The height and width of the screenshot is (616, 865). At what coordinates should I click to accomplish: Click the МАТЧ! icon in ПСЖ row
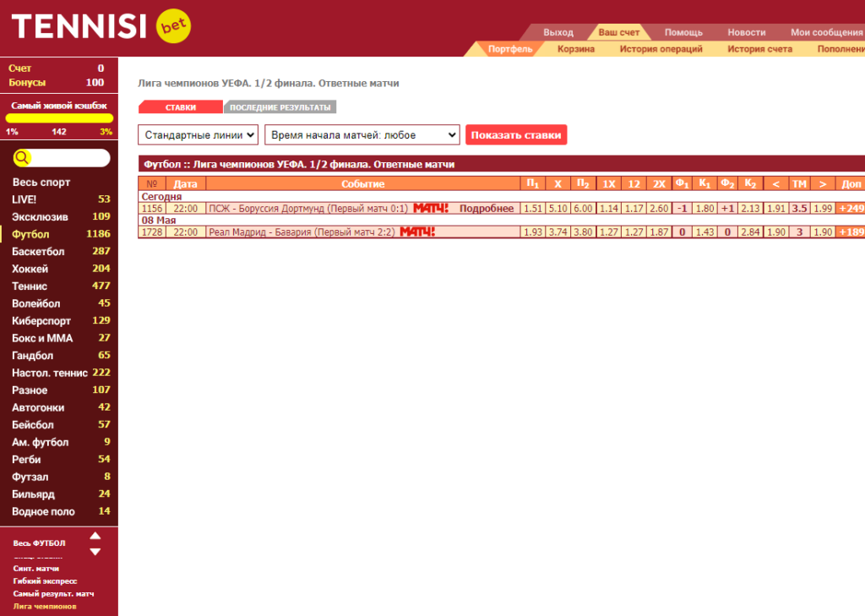coord(431,208)
